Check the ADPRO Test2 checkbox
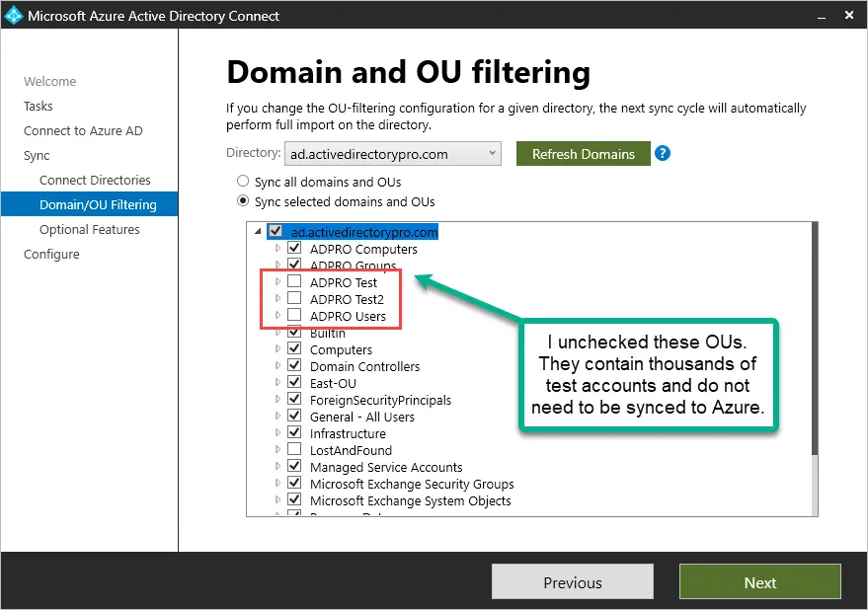The image size is (868, 610). tap(294, 298)
